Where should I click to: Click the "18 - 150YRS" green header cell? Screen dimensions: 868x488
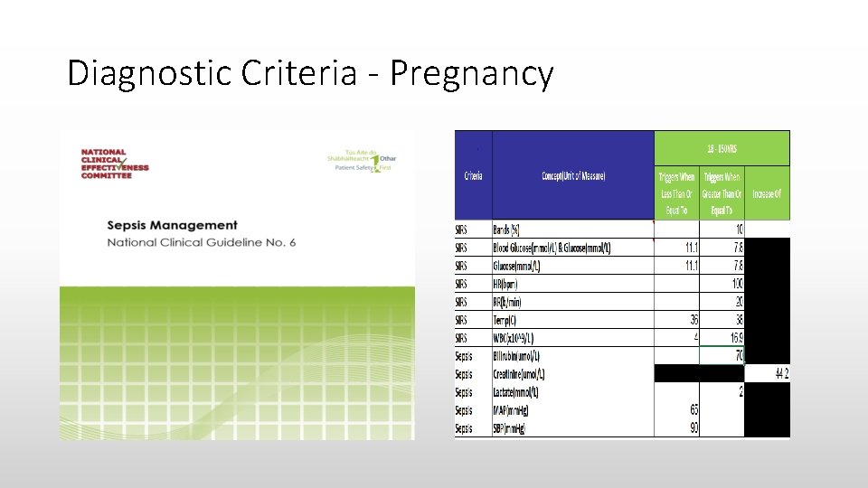click(x=722, y=148)
